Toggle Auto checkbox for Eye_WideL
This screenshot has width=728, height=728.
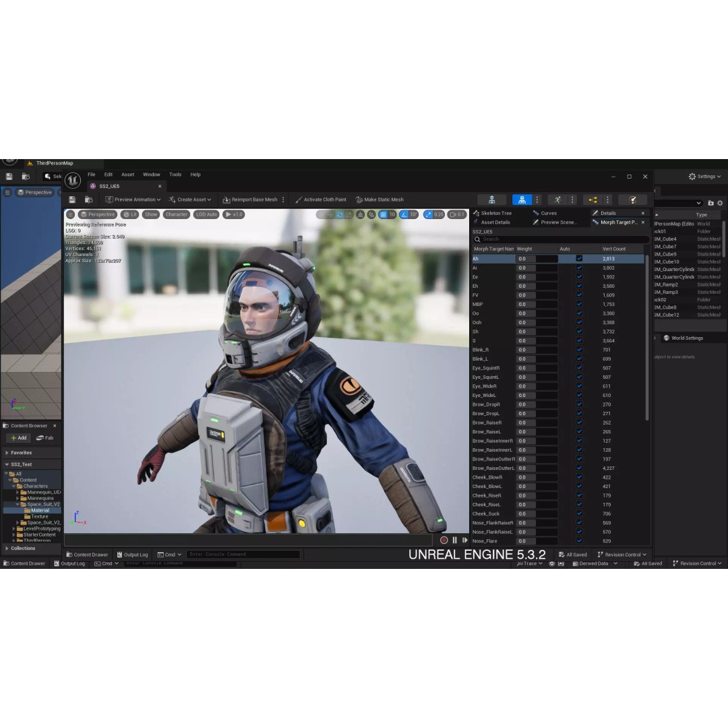[579, 395]
